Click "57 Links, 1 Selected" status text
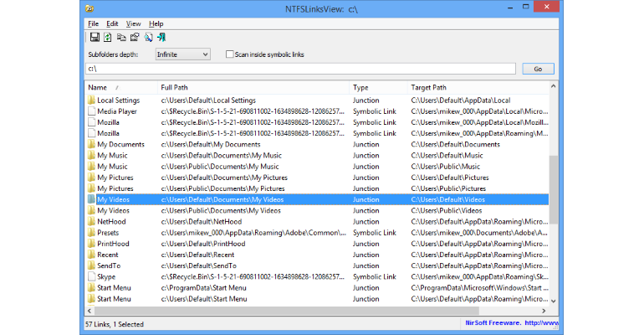 (115, 324)
